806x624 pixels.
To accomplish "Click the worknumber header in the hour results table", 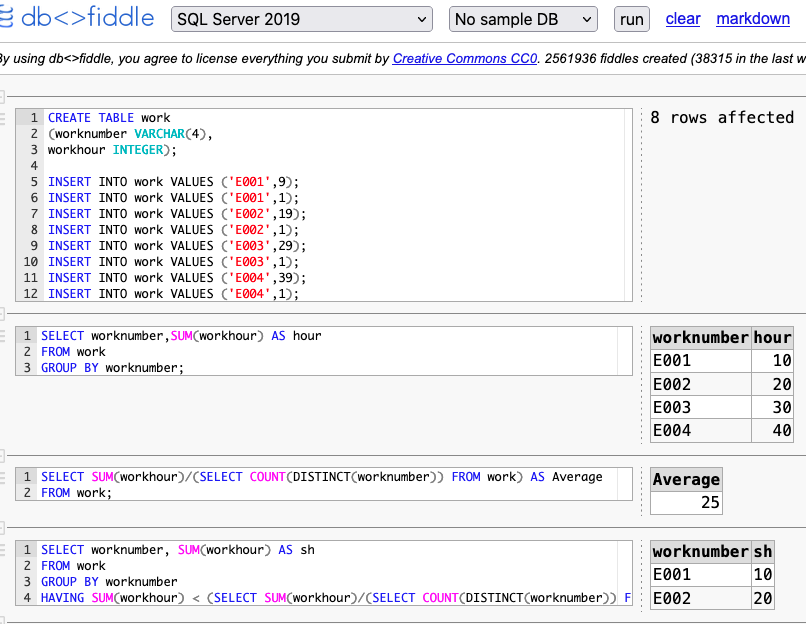I will click(x=701, y=338).
